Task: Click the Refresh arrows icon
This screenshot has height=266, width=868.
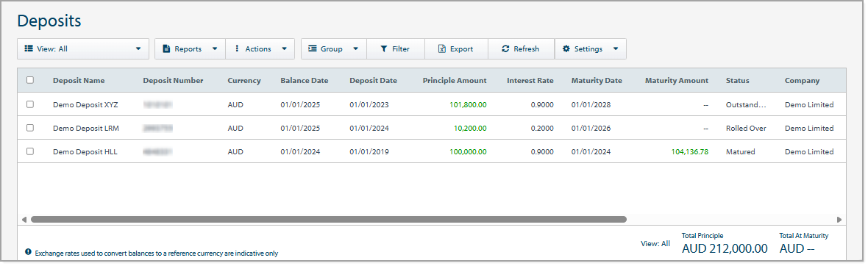Action: coord(505,48)
